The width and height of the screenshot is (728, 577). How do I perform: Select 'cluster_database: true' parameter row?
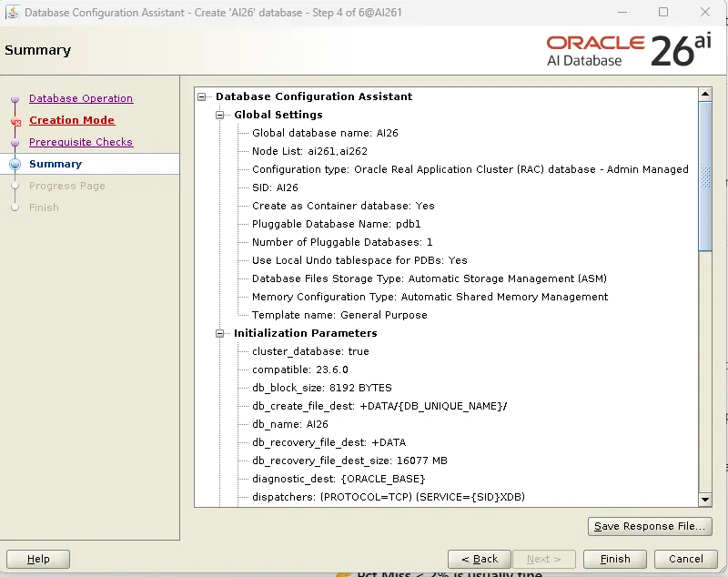click(x=310, y=351)
